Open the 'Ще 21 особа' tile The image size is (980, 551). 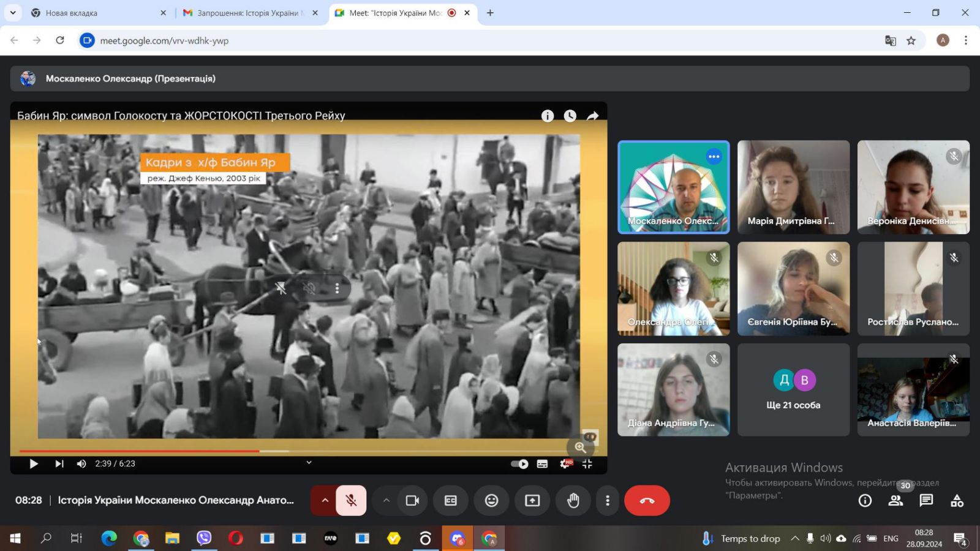(793, 390)
